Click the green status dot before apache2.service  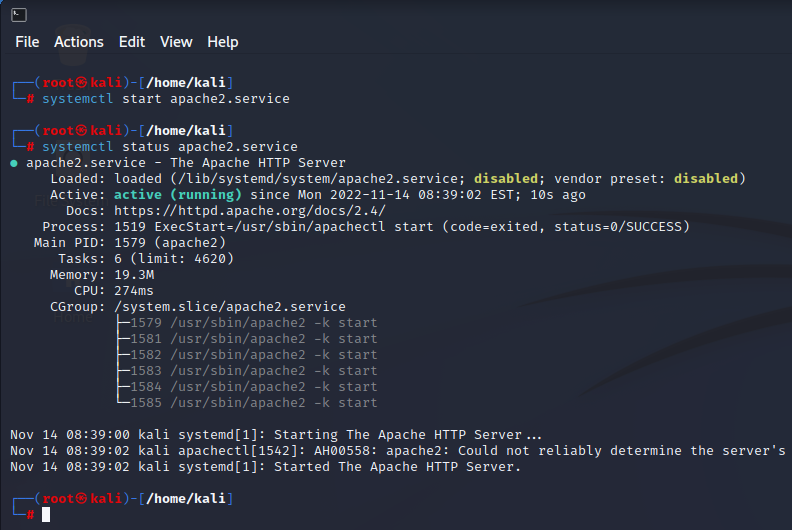tap(14, 163)
